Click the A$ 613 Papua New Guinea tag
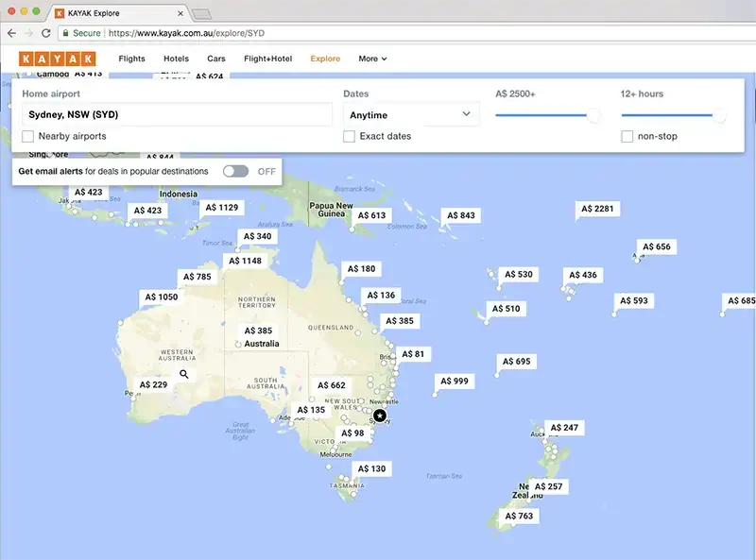 click(x=371, y=215)
